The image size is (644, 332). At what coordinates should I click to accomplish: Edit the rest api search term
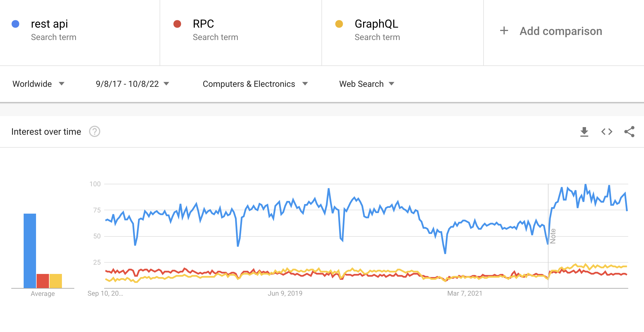click(x=50, y=24)
